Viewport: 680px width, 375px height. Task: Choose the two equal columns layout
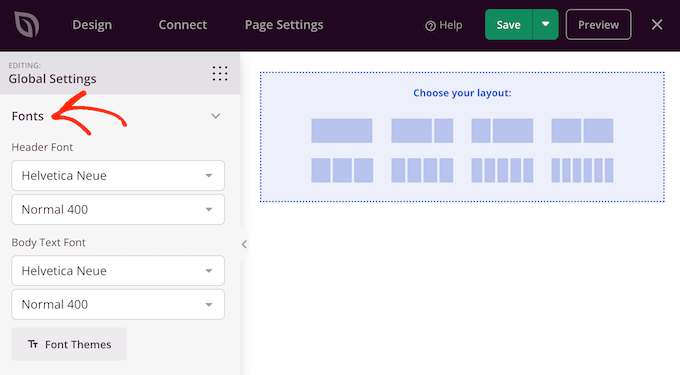tap(582, 130)
